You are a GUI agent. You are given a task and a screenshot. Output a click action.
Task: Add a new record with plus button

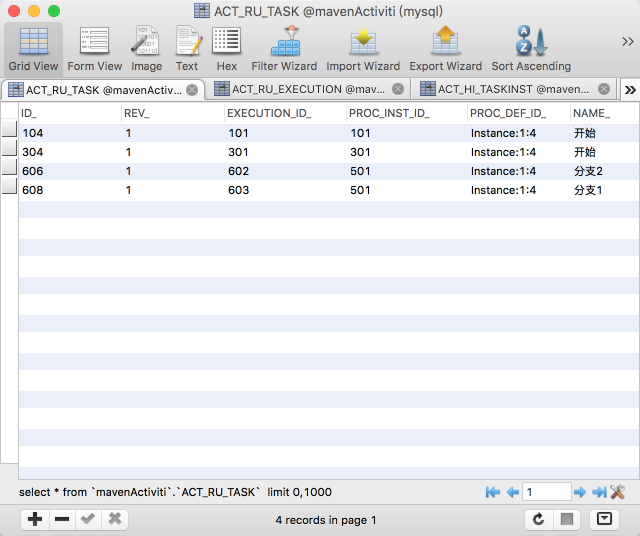pos(35,519)
